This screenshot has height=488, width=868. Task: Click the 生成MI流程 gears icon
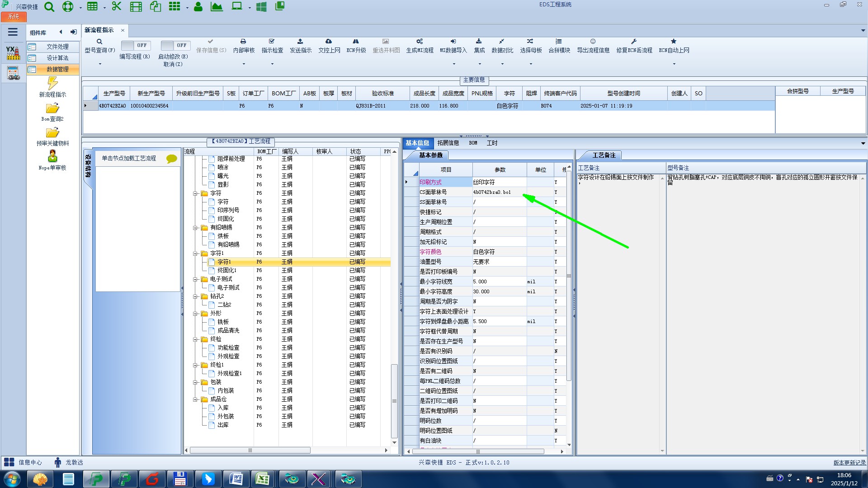420,42
